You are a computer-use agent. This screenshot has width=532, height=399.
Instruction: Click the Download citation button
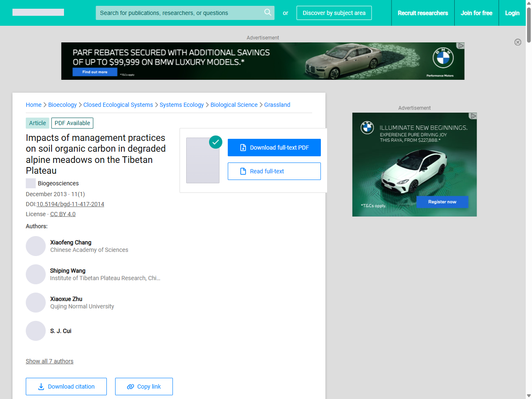click(66, 387)
